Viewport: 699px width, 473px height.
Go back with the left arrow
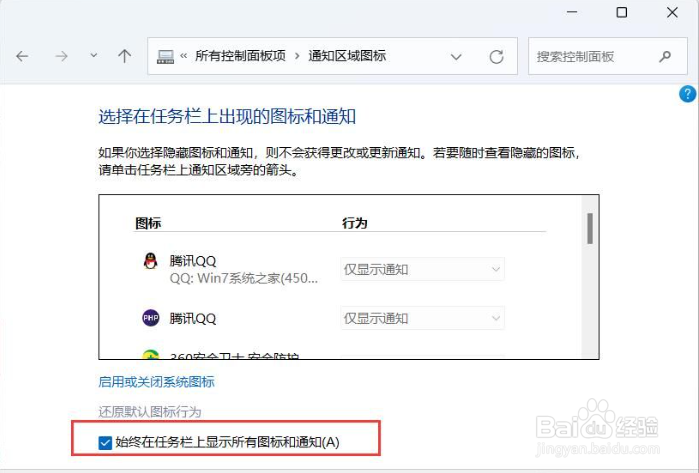(22, 56)
